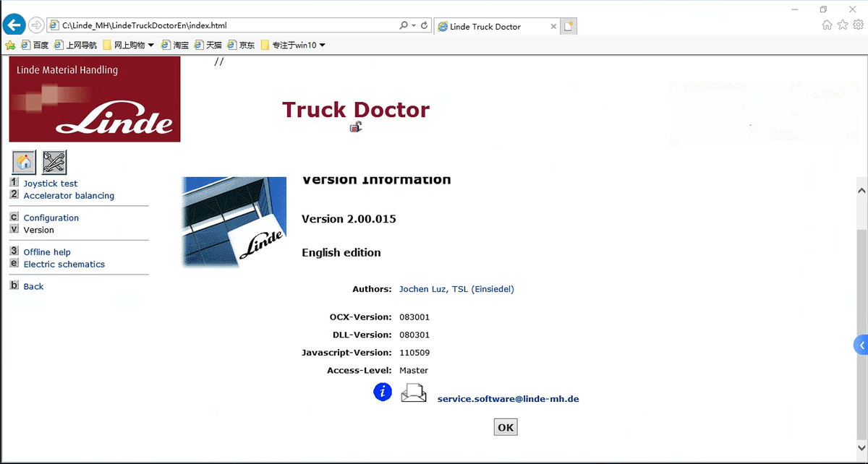Click the home icon in sidebar
Viewport: 868px width, 464px height.
24,163
